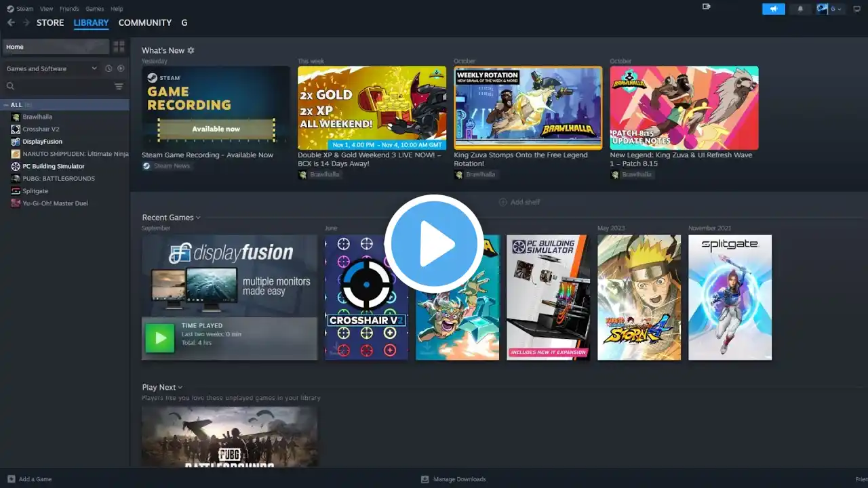Viewport: 868px width, 488px height.
Task: Switch to the COMMUNITY tab
Action: pos(145,22)
